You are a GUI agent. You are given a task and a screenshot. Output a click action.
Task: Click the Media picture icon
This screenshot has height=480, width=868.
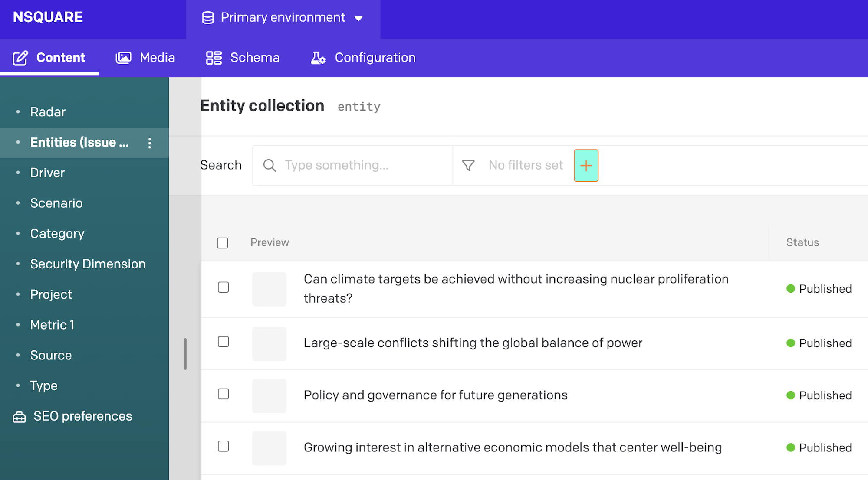click(124, 58)
